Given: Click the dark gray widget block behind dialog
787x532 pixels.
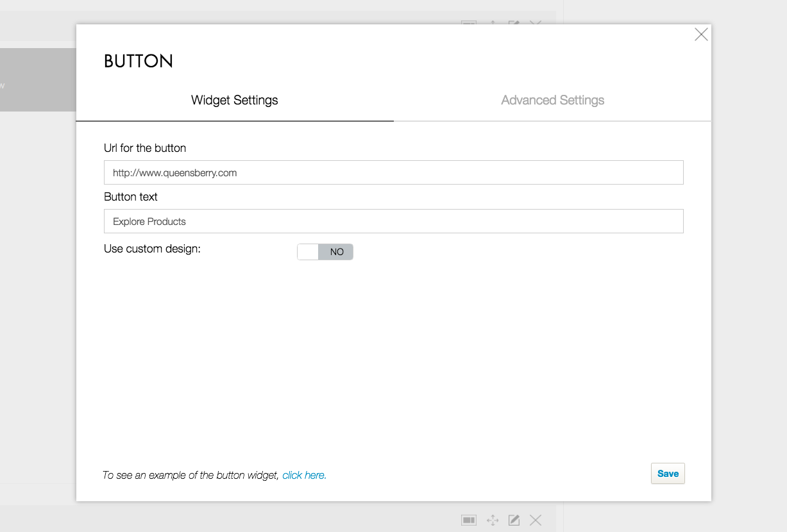Looking at the screenshot, I should 37,80.
